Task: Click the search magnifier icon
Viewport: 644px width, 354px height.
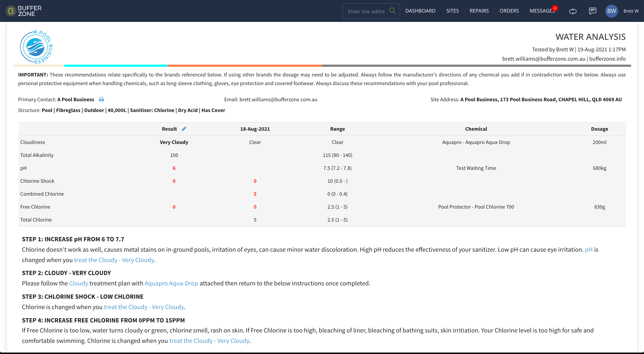Action: pyautogui.click(x=392, y=11)
